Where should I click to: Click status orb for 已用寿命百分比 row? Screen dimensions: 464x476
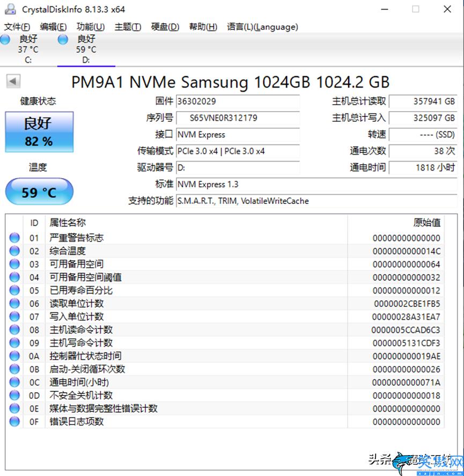(14, 290)
